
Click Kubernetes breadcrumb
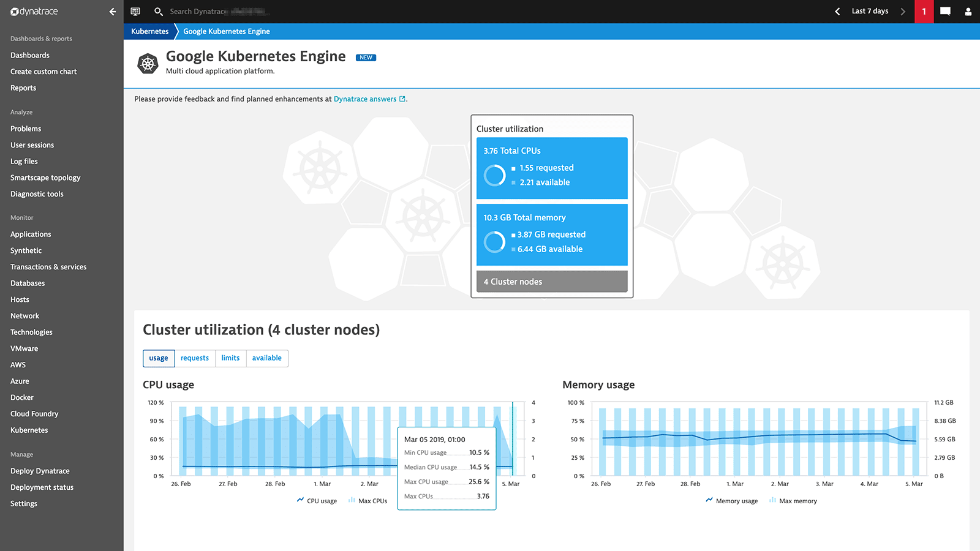149,31
